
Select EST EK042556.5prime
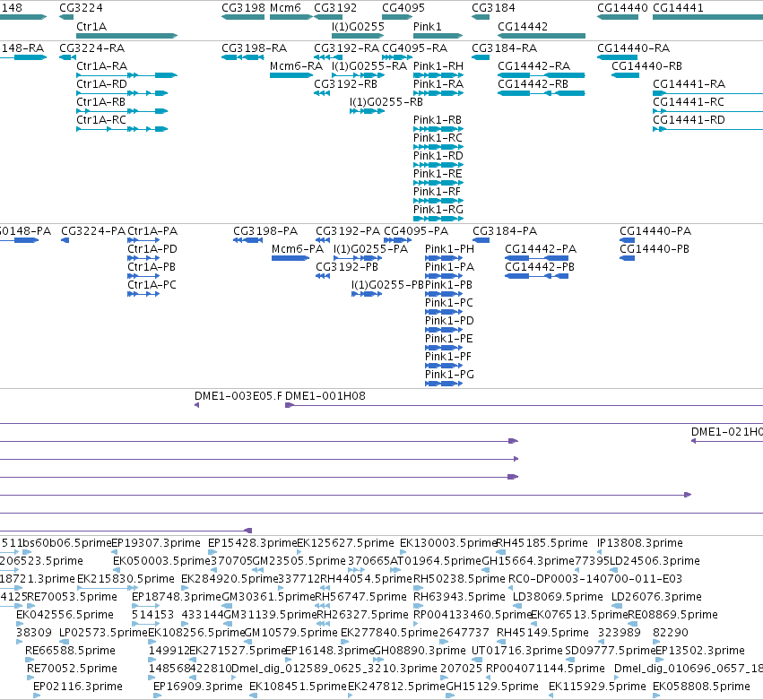tap(20, 624)
